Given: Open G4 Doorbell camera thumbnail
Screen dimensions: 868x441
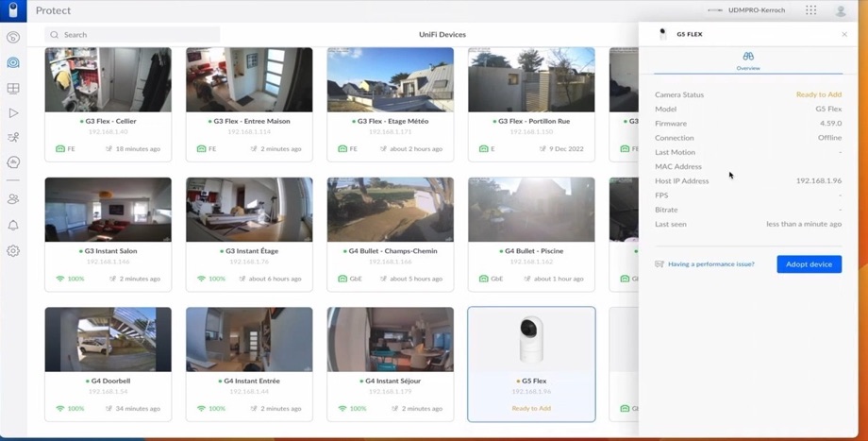Looking at the screenshot, I should click(108, 340).
